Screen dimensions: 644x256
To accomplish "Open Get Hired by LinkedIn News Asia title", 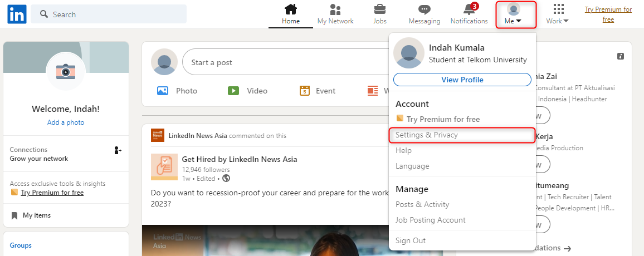I will pyautogui.click(x=240, y=159).
